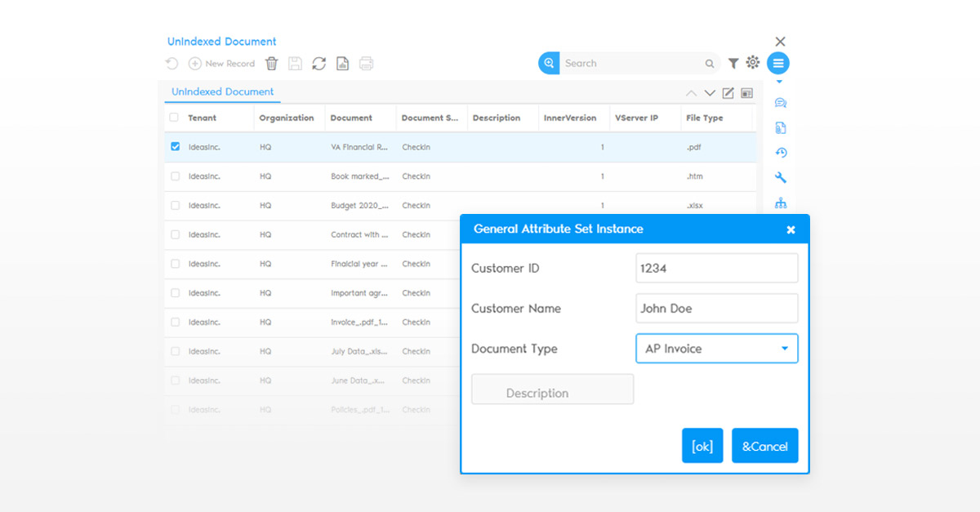This screenshot has width=980, height=512.
Task: Check the Budget 2020 row checkbox
Action: tap(175, 206)
